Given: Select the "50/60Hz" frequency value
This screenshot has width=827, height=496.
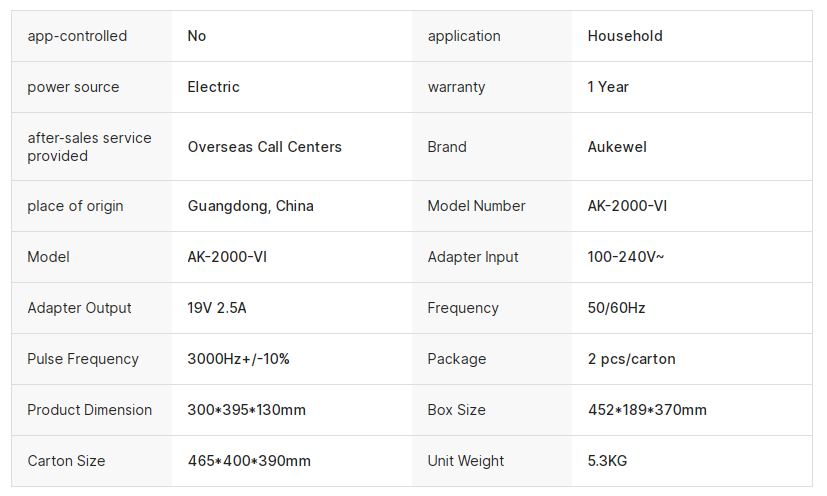Looking at the screenshot, I should 616,308.
